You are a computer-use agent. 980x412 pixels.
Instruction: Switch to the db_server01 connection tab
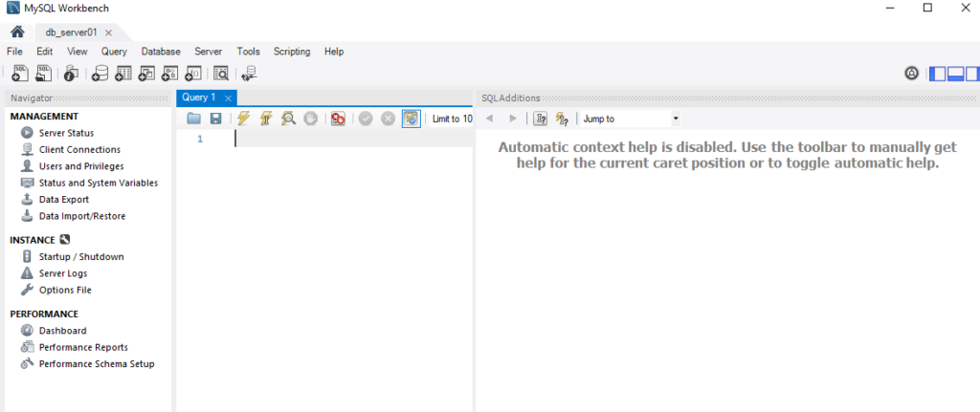72,32
